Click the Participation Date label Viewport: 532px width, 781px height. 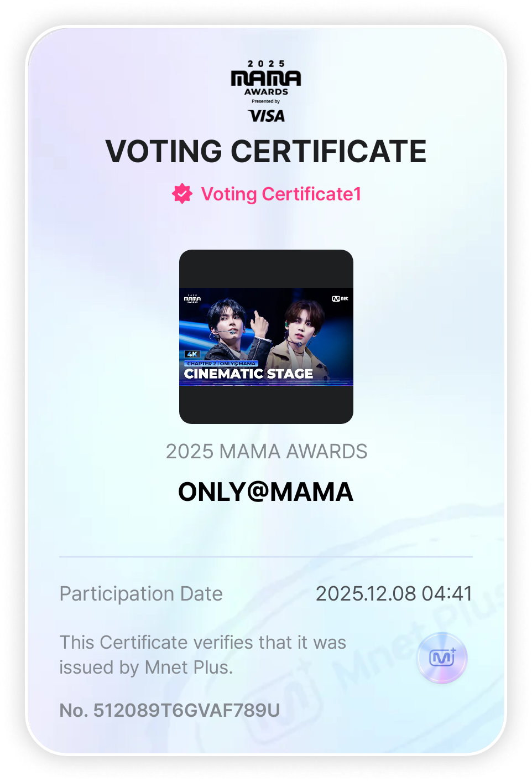click(141, 594)
